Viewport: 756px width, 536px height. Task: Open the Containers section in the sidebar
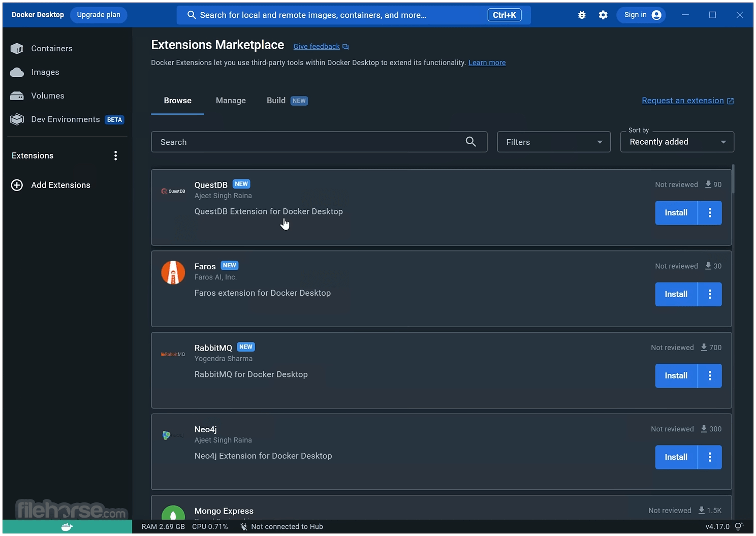point(66,48)
